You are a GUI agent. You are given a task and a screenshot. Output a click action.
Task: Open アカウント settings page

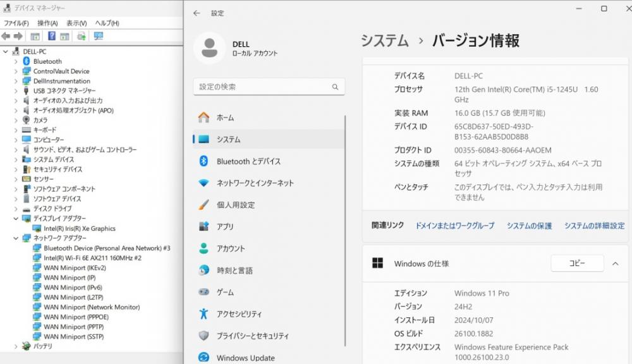click(x=269, y=248)
